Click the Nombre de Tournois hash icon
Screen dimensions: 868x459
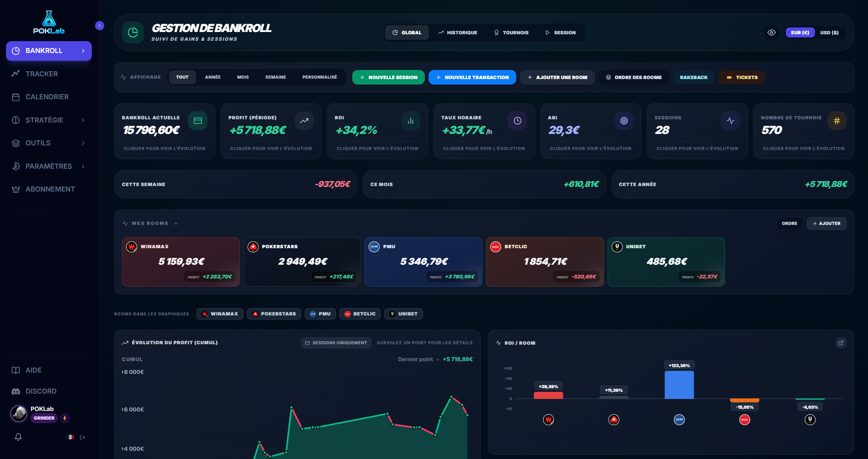coord(837,121)
